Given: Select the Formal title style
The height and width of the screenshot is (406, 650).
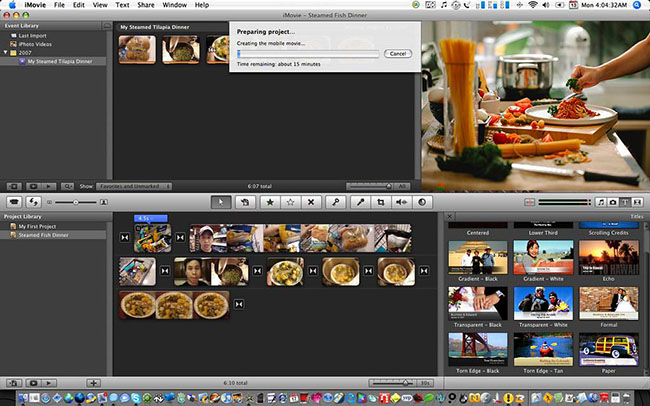Looking at the screenshot, I should click(609, 303).
